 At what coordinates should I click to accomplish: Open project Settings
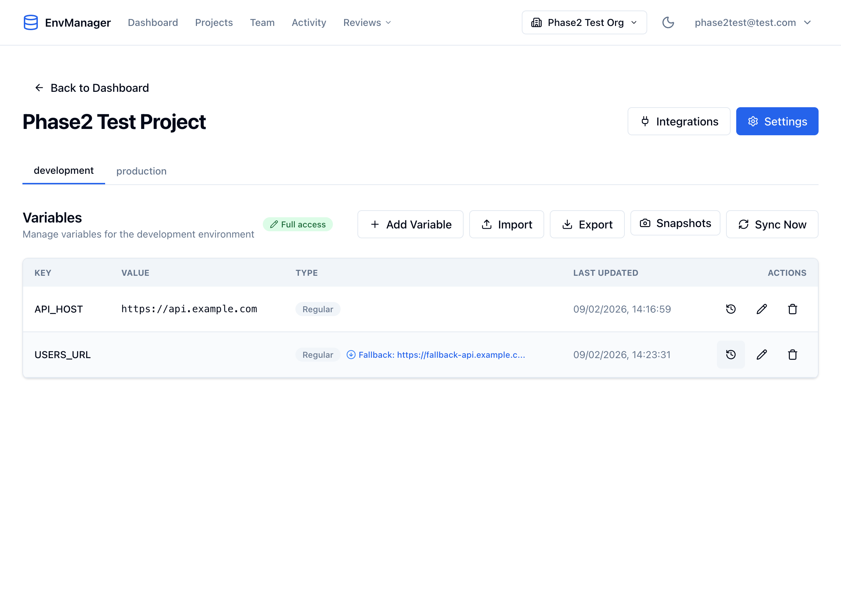click(x=777, y=122)
